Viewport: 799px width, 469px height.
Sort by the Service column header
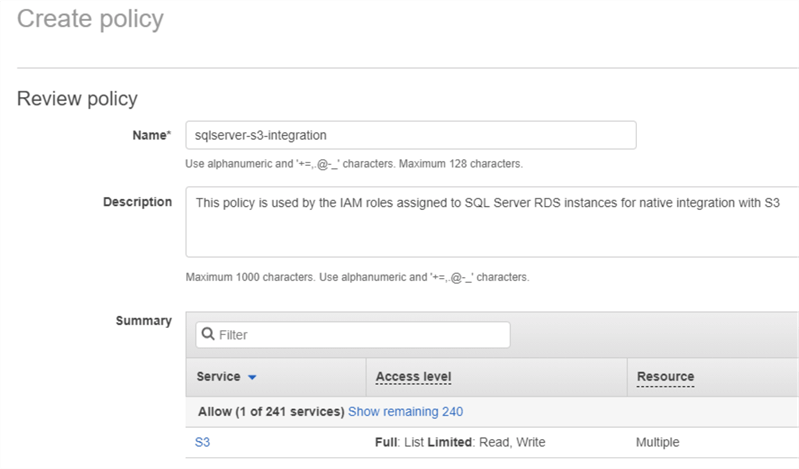(218, 377)
